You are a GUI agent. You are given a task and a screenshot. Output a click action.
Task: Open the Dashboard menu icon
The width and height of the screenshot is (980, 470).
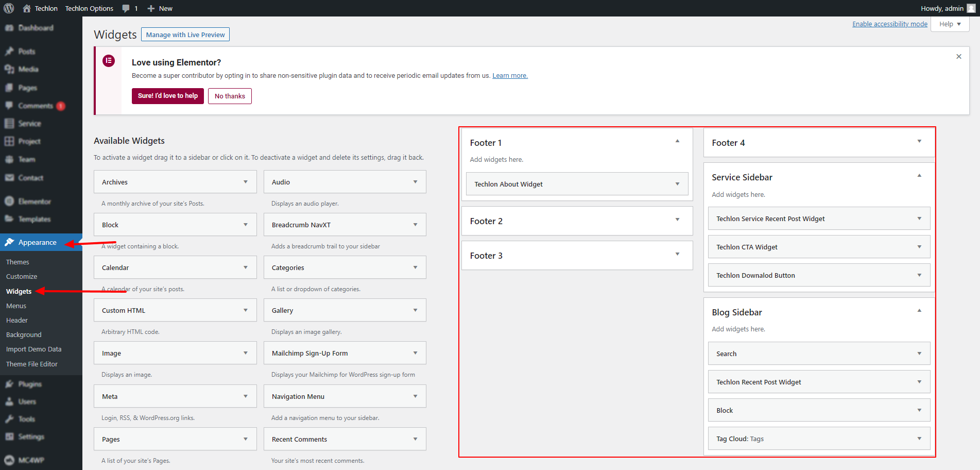9,28
